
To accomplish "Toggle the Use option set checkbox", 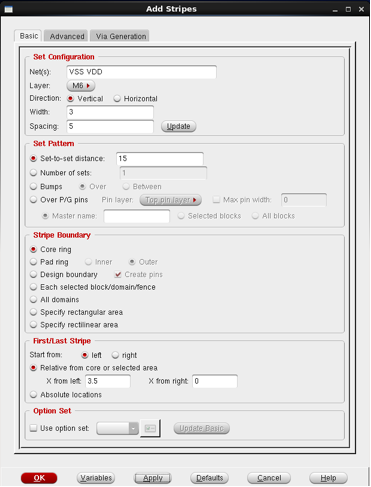I will click(33, 428).
